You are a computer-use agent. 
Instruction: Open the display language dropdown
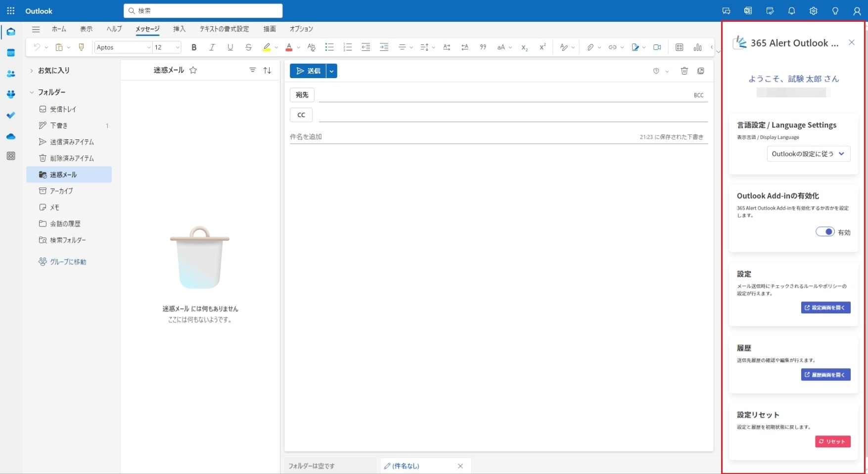coord(809,154)
